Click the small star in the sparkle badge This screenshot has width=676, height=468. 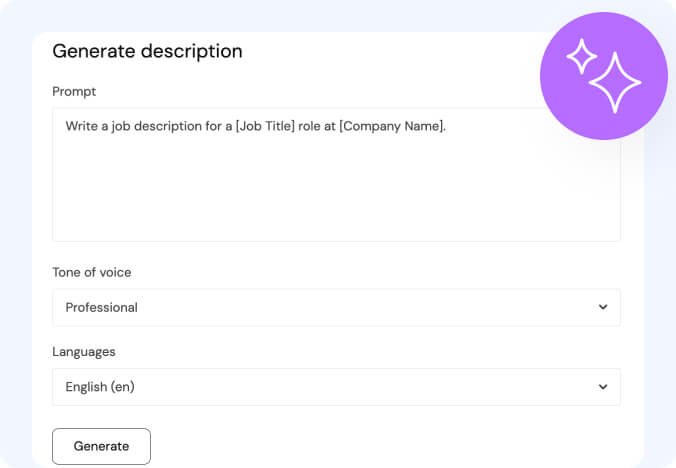point(581,57)
